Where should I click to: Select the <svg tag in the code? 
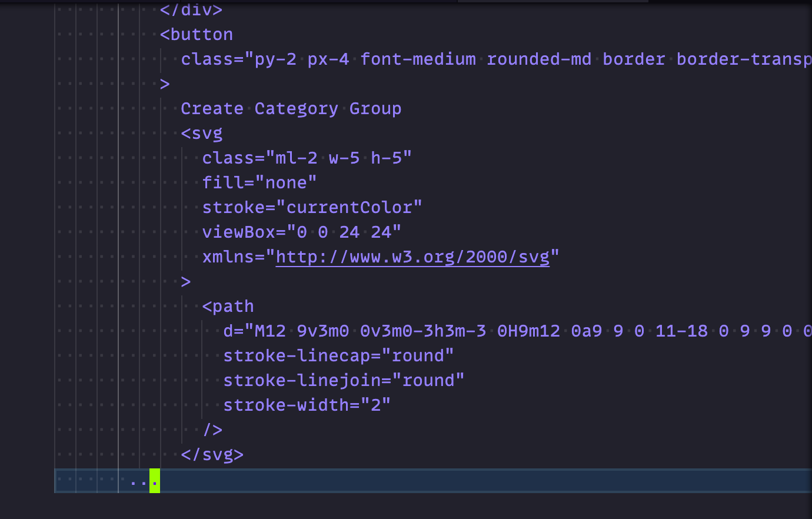[x=202, y=133]
